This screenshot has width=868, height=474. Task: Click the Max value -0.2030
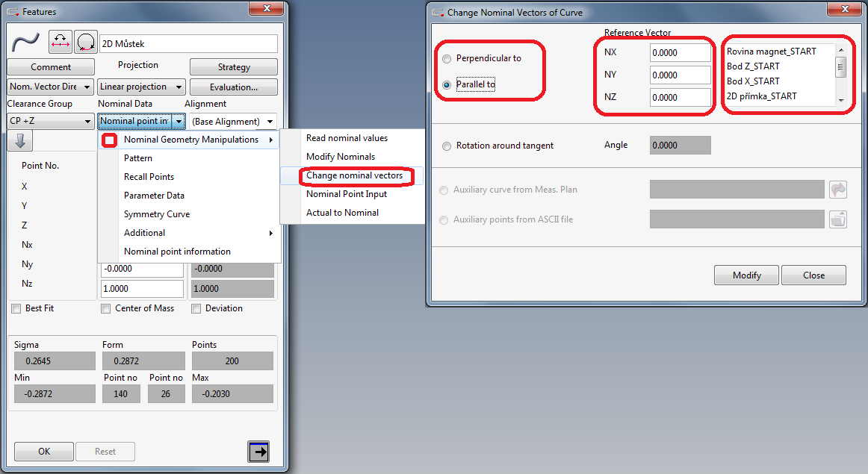tap(232, 394)
